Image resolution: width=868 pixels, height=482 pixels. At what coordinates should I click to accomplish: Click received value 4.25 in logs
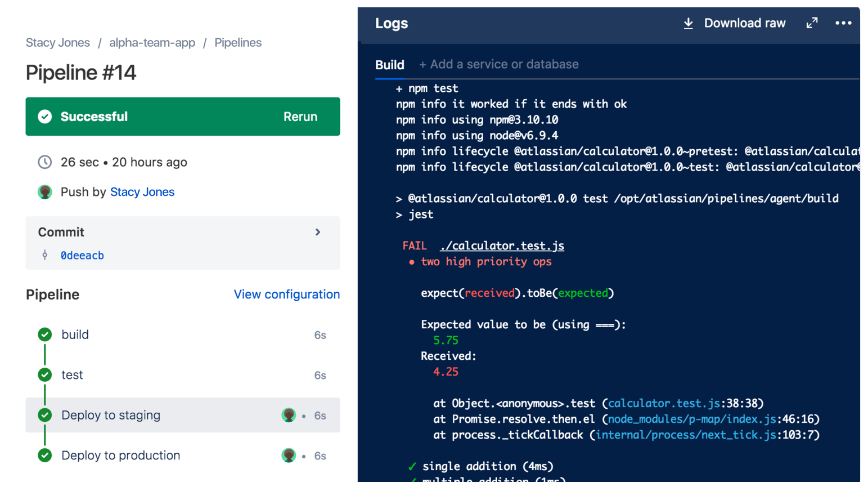pos(446,372)
